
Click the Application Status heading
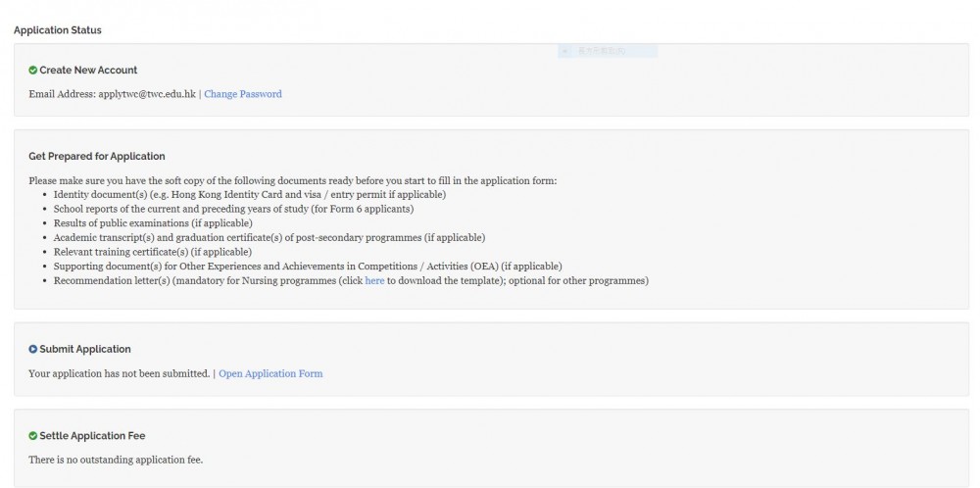point(58,30)
